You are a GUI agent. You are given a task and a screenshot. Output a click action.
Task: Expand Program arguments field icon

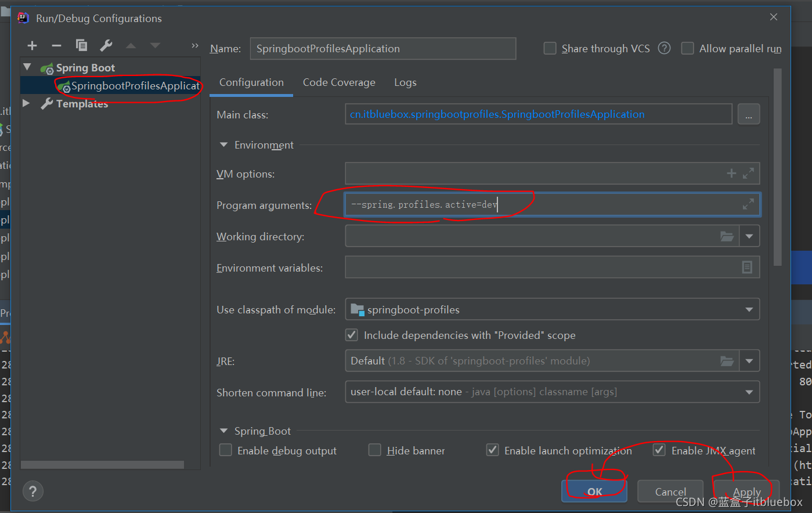(749, 204)
